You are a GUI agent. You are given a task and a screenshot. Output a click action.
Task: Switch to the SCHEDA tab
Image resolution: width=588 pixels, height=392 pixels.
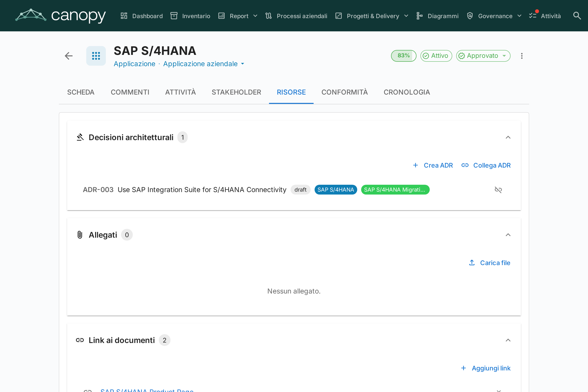(81, 92)
